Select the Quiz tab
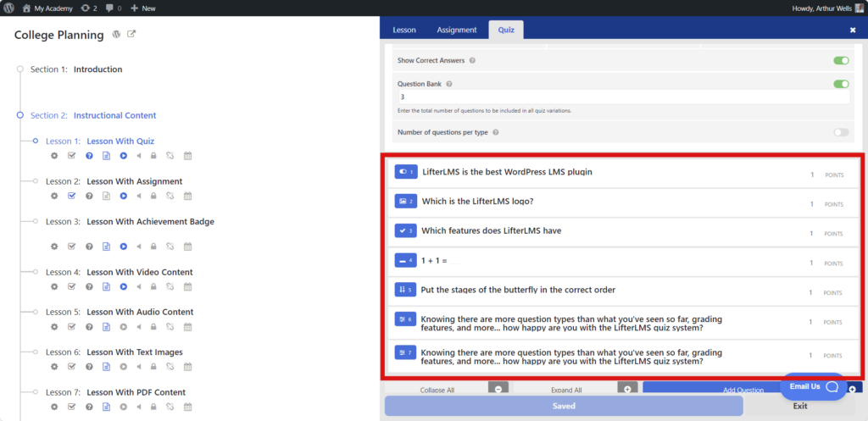Screen dimensions: 868x421 pyautogui.click(x=506, y=30)
